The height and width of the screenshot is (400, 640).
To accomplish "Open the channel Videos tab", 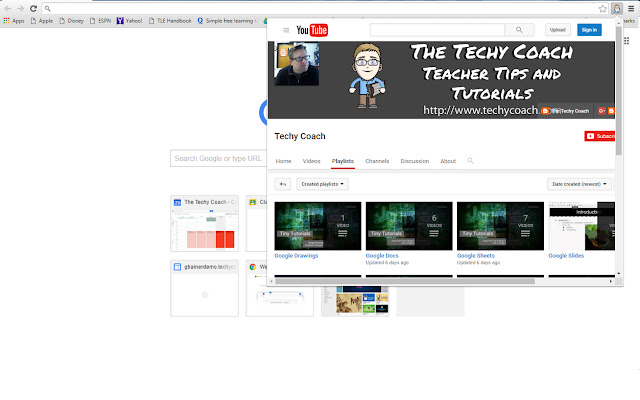I will [311, 161].
